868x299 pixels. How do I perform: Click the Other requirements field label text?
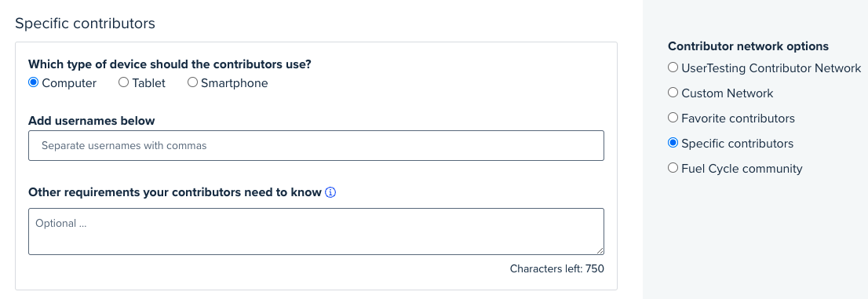(x=175, y=192)
